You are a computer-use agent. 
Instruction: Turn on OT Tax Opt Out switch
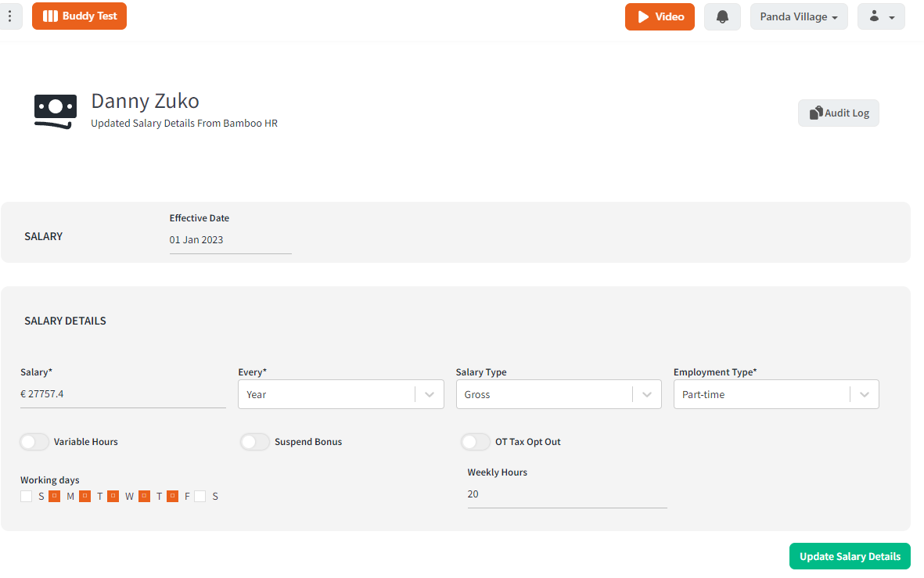click(x=475, y=442)
